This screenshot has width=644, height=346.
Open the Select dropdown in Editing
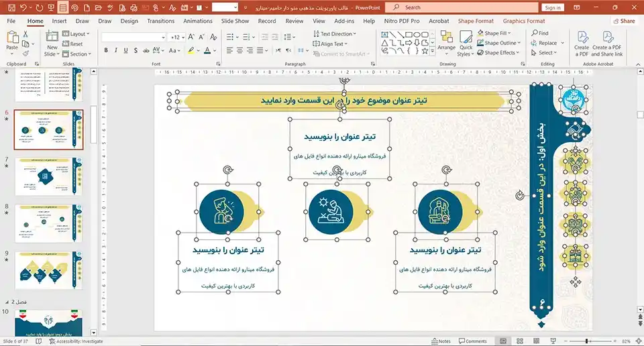544,52
